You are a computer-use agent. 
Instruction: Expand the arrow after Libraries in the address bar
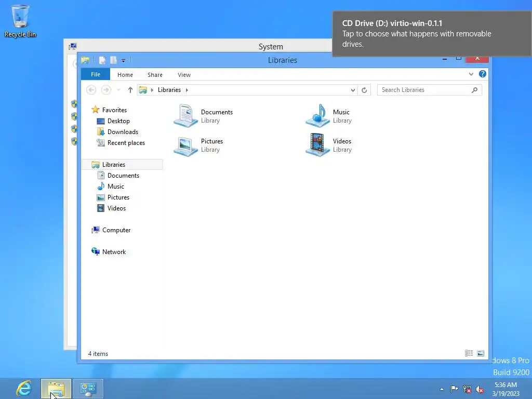pyautogui.click(x=187, y=90)
